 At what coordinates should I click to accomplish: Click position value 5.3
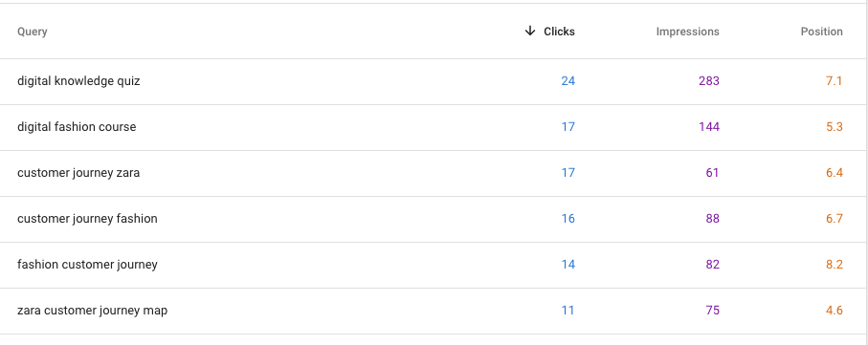835,127
